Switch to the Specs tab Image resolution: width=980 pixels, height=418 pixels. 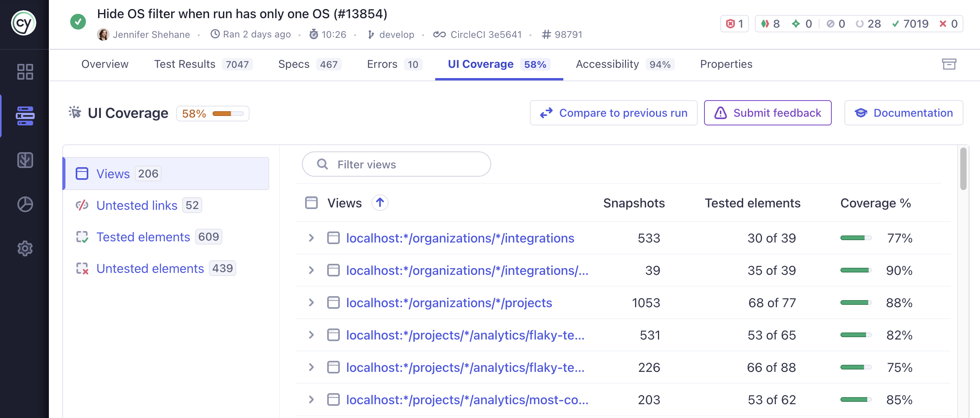(x=310, y=64)
